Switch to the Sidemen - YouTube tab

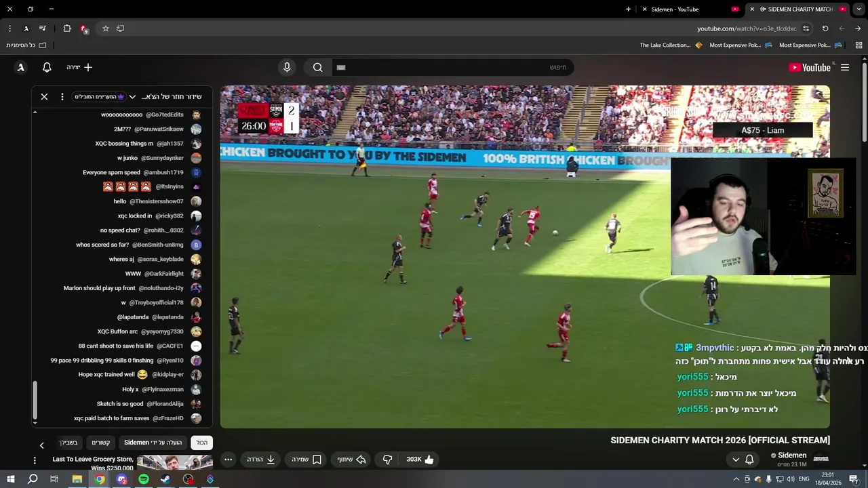click(690, 9)
